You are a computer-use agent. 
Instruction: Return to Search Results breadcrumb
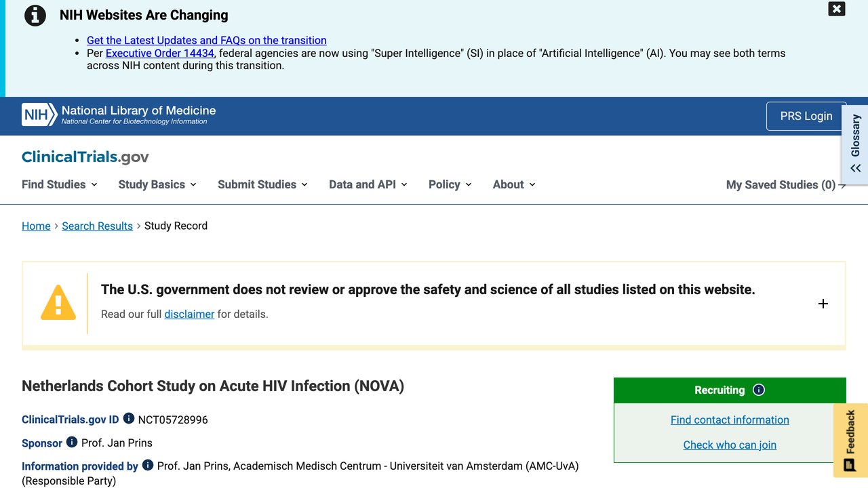point(97,226)
